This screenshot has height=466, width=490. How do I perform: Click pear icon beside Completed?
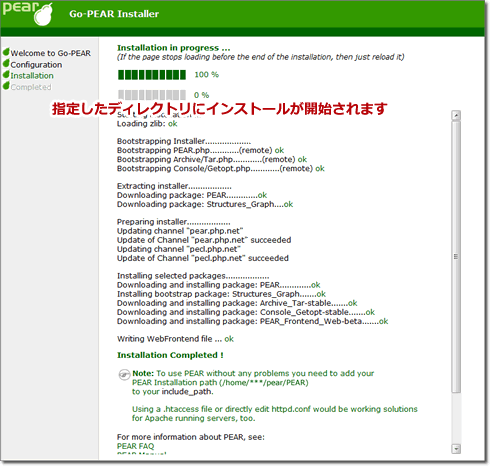[x=6, y=86]
